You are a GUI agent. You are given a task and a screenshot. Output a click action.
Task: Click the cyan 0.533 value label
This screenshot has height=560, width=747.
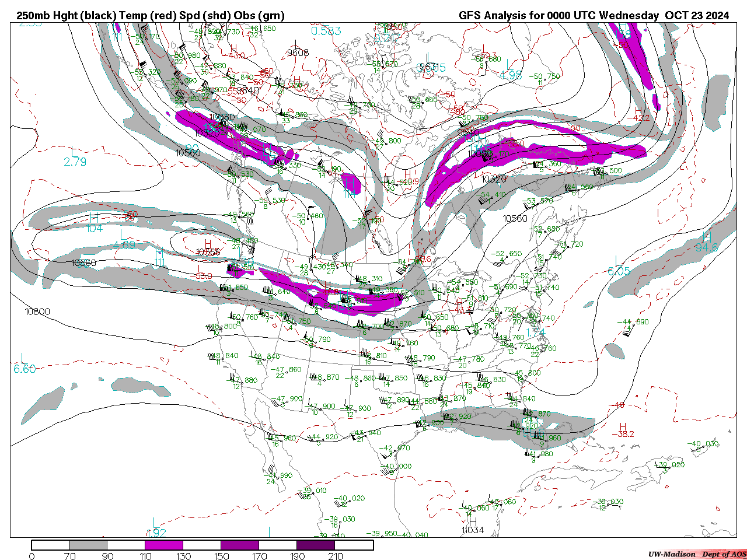point(326,31)
